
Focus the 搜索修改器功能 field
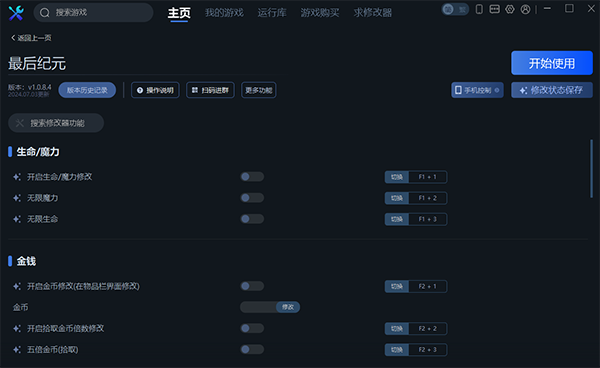pyautogui.click(x=56, y=123)
